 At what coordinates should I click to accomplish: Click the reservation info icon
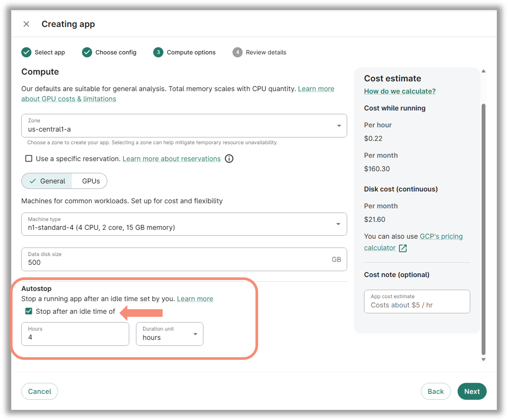point(229,159)
